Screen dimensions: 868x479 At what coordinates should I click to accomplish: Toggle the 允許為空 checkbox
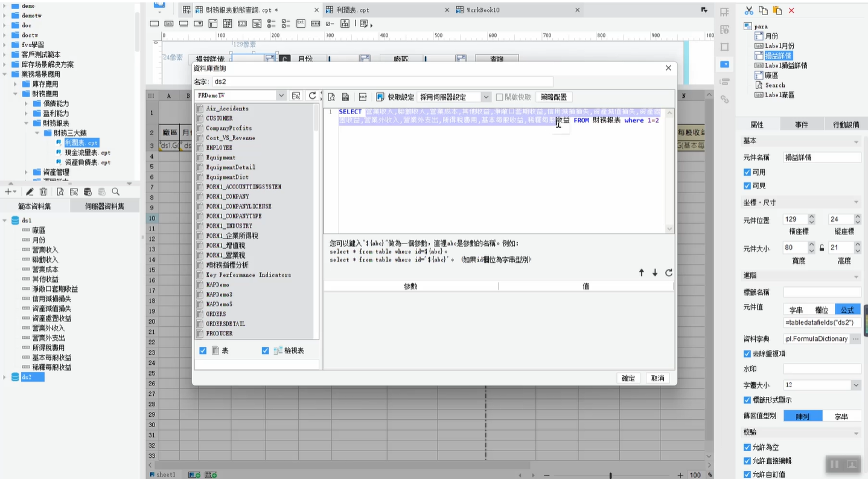pyautogui.click(x=747, y=448)
